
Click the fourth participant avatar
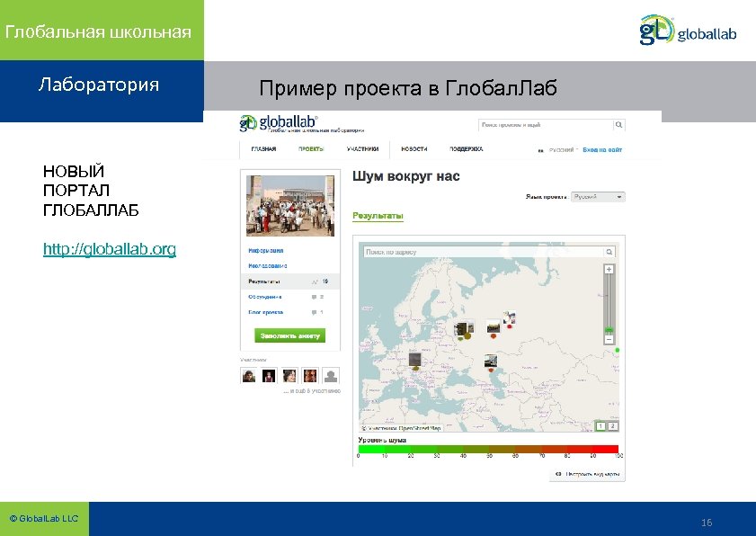tap(310, 375)
